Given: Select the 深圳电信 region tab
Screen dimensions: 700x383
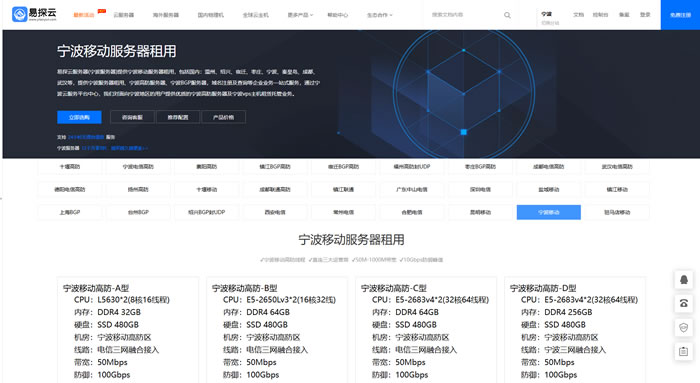Looking at the screenshot, I should pyautogui.click(x=480, y=189).
